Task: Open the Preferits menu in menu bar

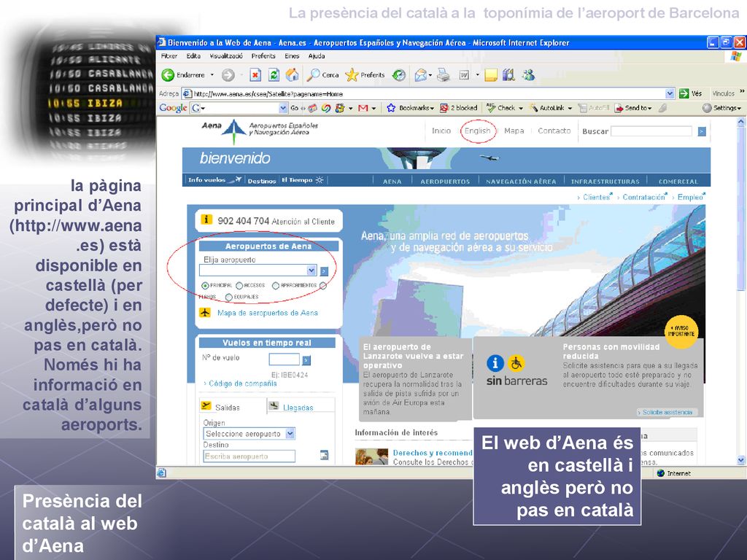Action: (263, 55)
